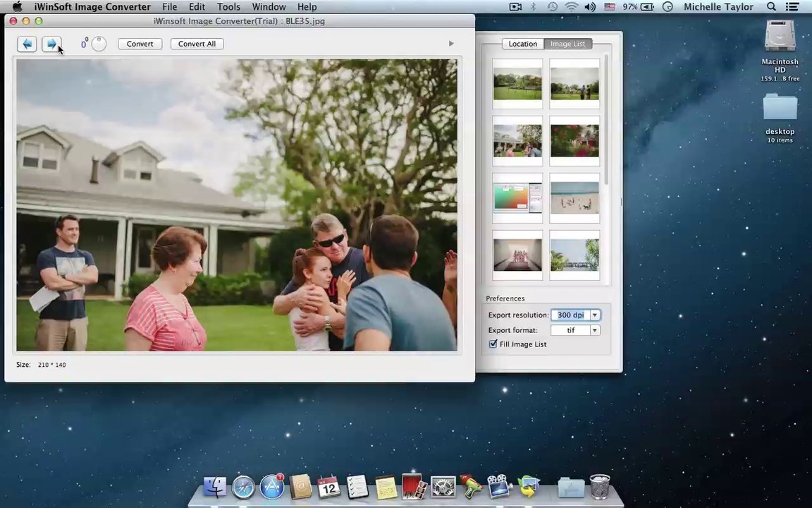Open Calendar showing 12 in Dock
Image resolution: width=812 pixels, height=508 pixels.
[329, 487]
